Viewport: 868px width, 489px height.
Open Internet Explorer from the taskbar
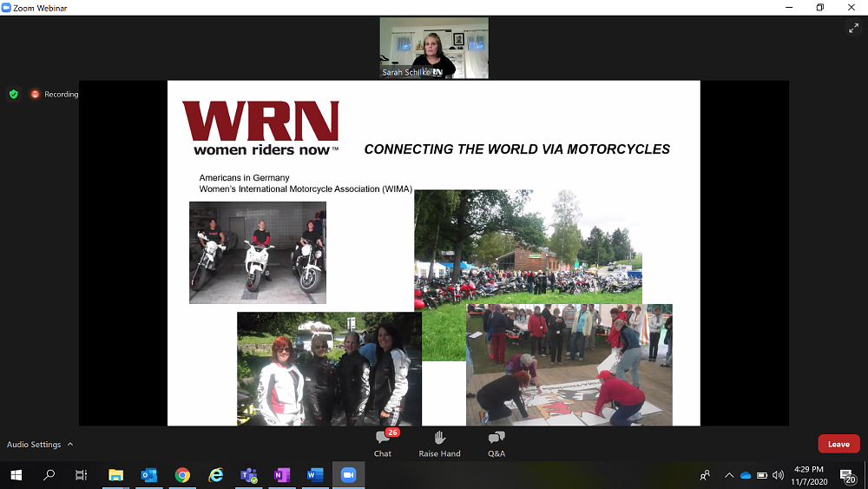tap(215, 475)
